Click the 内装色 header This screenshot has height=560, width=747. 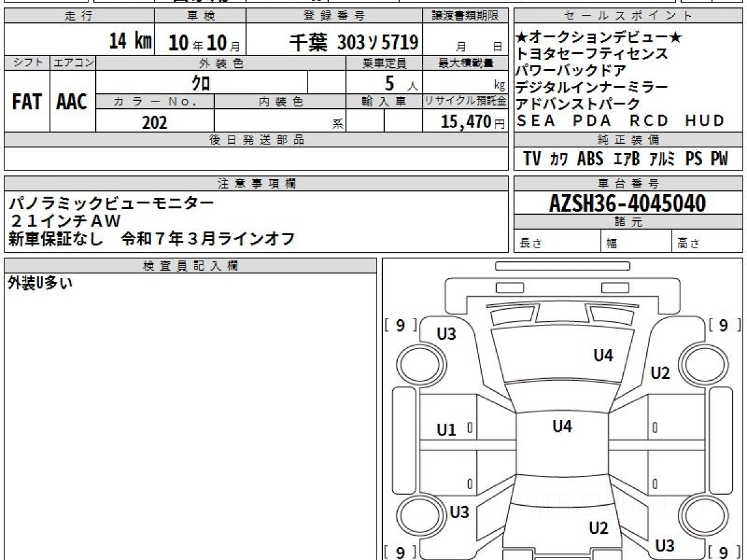pyautogui.click(x=280, y=101)
